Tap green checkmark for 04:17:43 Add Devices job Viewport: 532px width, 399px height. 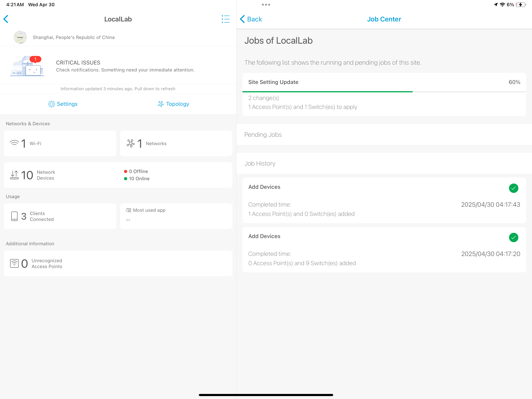[514, 188]
